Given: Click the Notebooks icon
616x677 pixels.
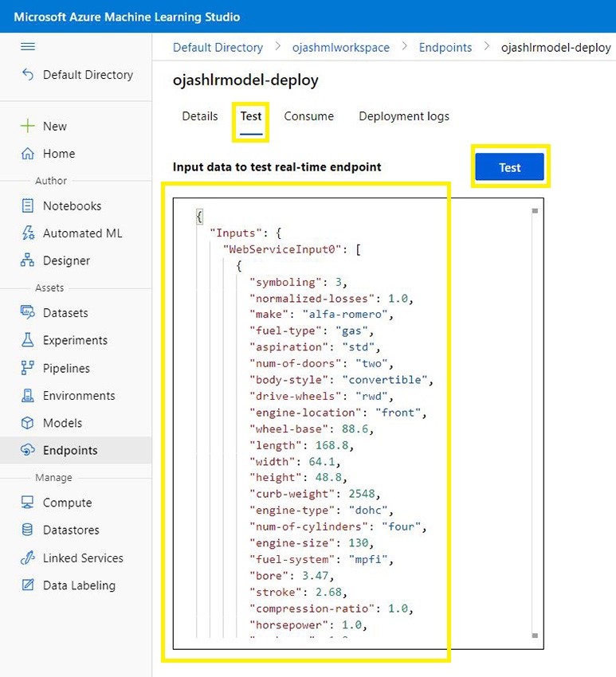Looking at the screenshot, I should 28,205.
